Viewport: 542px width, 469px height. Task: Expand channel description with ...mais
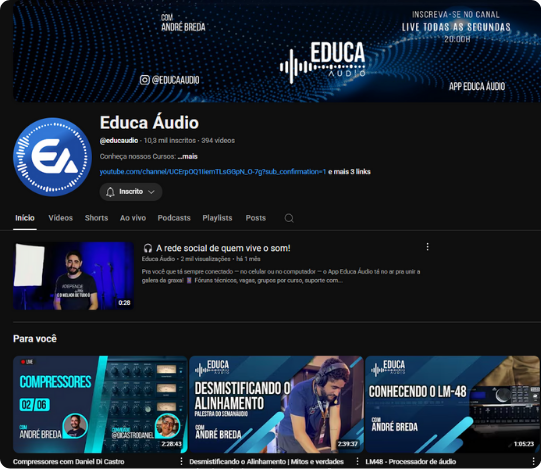(188, 157)
